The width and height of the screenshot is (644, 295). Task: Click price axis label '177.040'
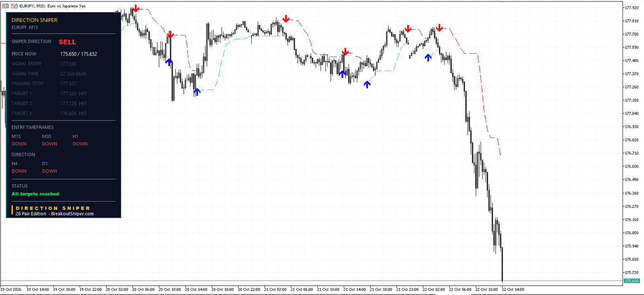tap(632, 113)
